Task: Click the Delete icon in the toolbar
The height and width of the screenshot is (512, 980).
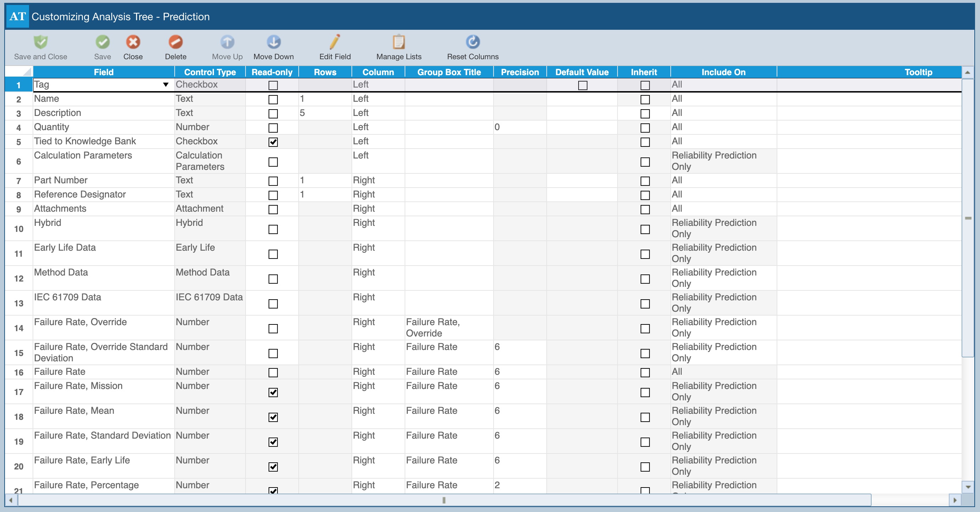Action: pyautogui.click(x=175, y=42)
